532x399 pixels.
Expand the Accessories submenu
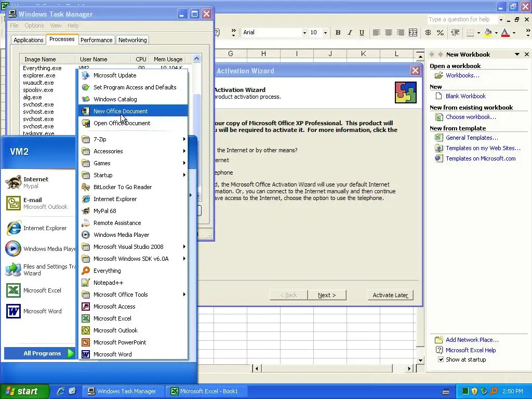coord(133,151)
